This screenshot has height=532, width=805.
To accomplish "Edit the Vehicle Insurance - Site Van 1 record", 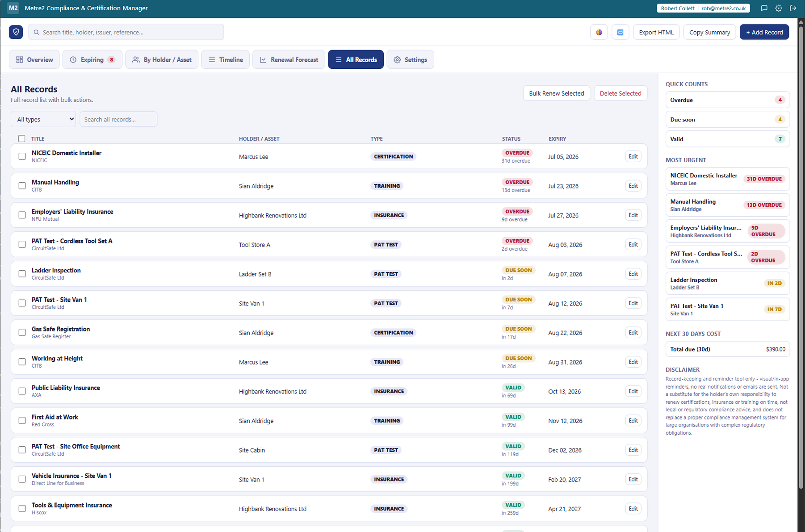I will pyautogui.click(x=633, y=479).
